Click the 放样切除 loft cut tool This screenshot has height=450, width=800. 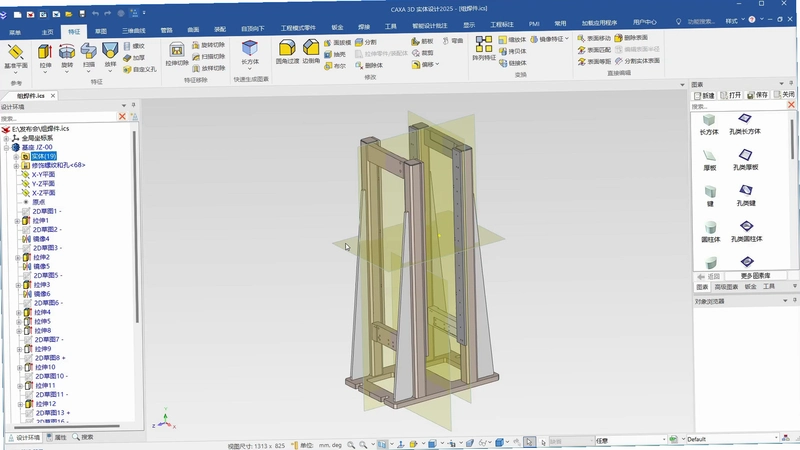pos(208,68)
